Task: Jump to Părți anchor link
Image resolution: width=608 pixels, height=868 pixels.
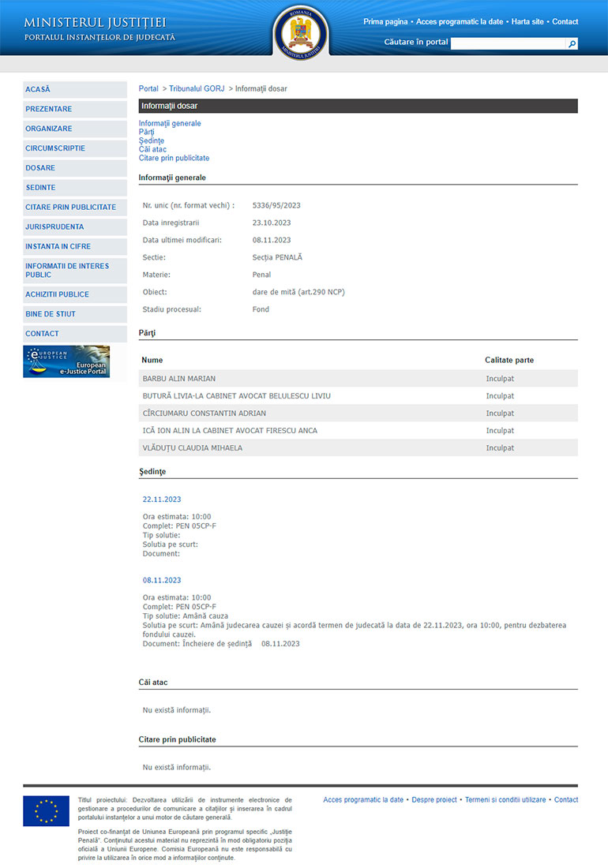Action: coord(146,132)
